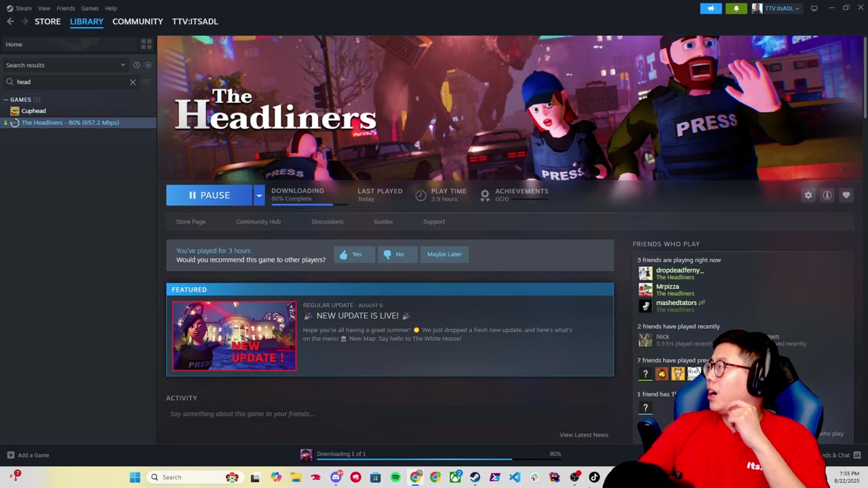
Task: Open friend dropdeadferny_ profile
Action: (679, 270)
